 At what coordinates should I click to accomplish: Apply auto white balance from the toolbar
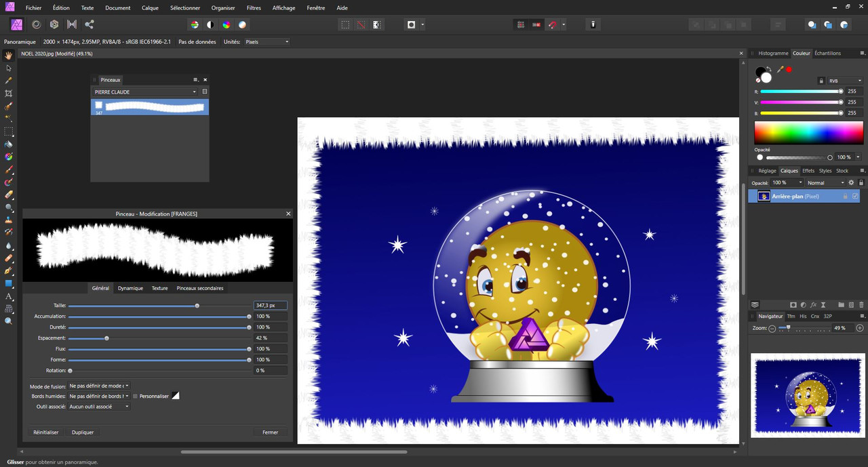point(242,24)
